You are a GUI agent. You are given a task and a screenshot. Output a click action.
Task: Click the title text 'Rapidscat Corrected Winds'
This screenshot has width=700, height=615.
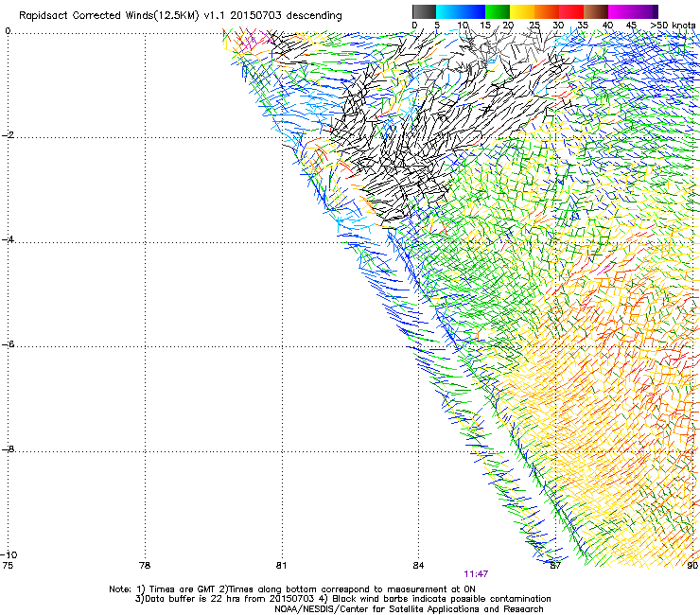86,16
